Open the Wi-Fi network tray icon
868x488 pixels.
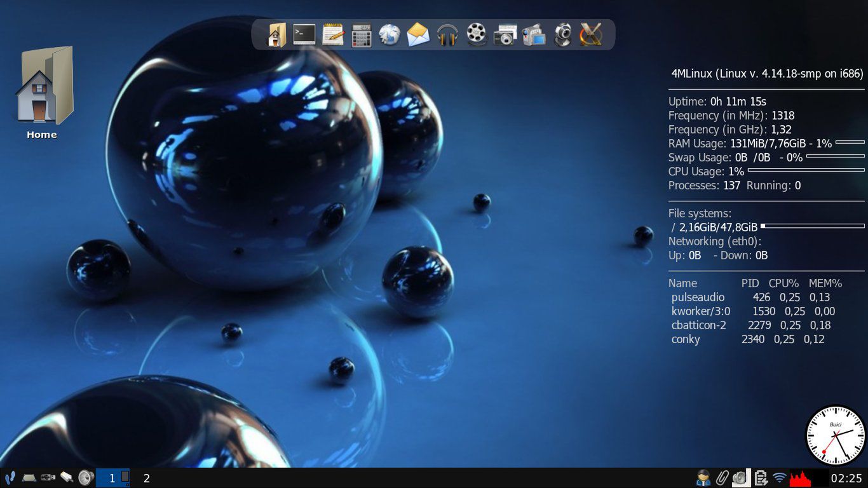tap(780, 478)
